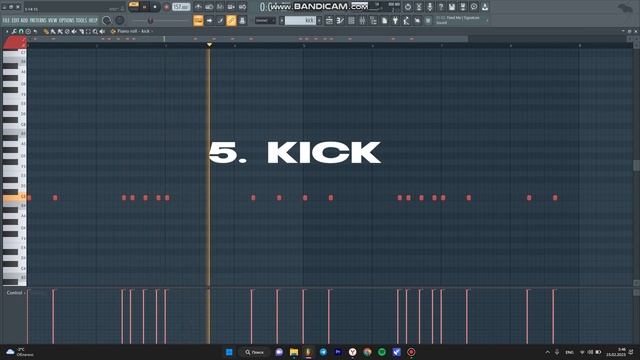The height and width of the screenshot is (360, 640).
Task: Click the hourglass icon in top toolbar
Action: pyautogui.click(x=419, y=7)
